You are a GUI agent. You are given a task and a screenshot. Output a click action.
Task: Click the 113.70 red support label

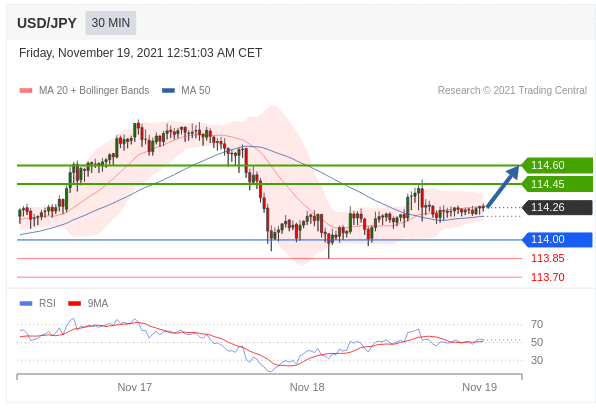pyautogui.click(x=548, y=277)
